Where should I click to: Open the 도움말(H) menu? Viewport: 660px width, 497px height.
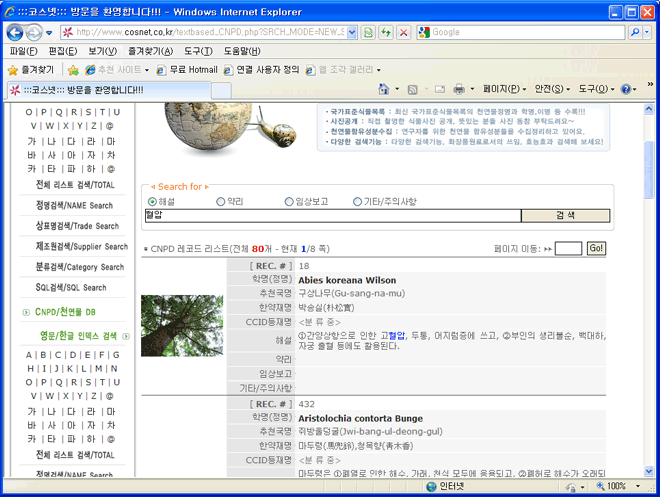click(242, 51)
